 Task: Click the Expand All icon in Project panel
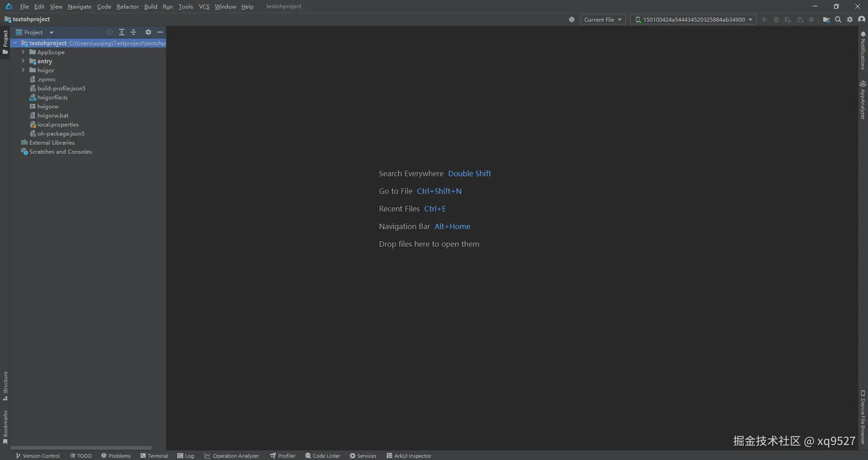point(122,32)
